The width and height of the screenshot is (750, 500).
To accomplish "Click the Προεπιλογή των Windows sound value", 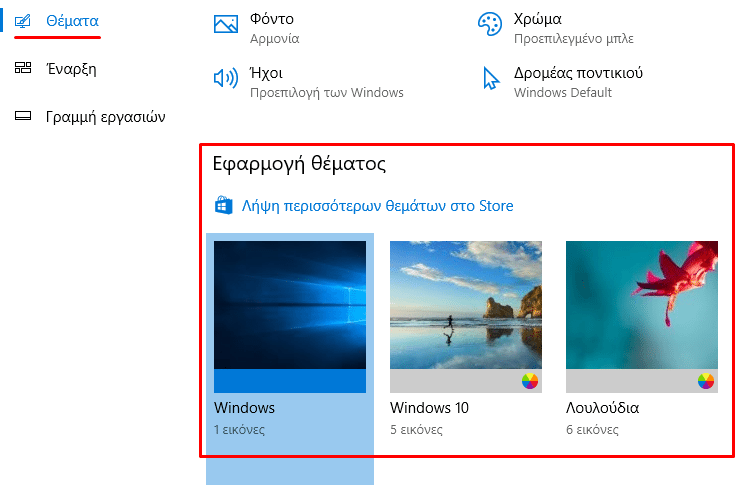I will (x=327, y=92).
